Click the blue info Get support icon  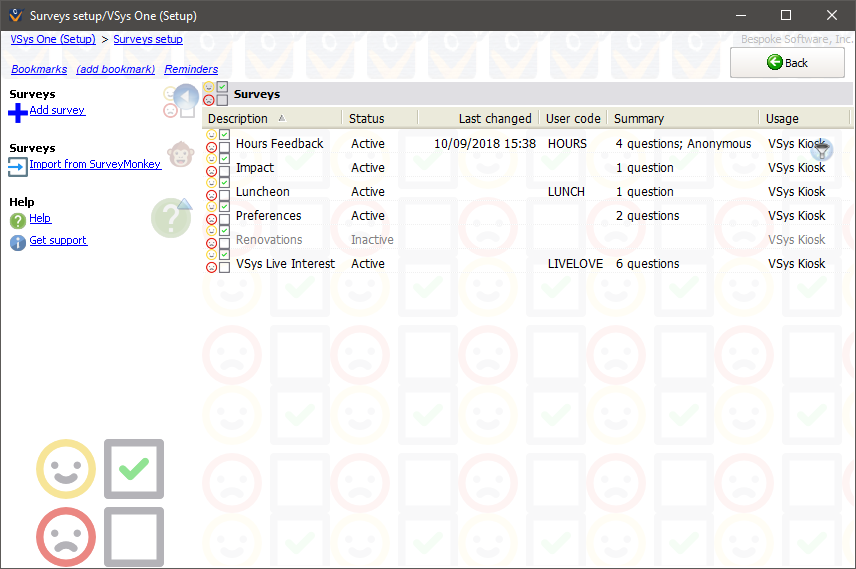pyautogui.click(x=18, y=242)
